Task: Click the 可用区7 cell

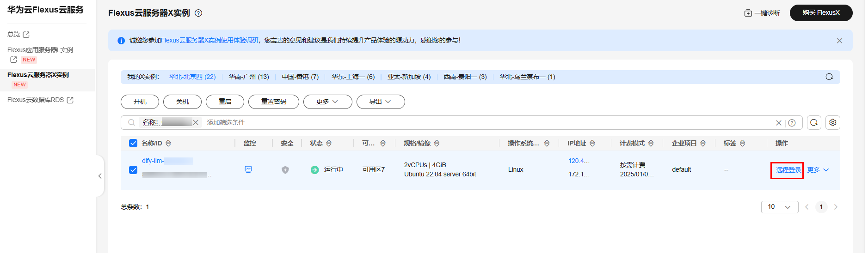Action: coord(374,169)
